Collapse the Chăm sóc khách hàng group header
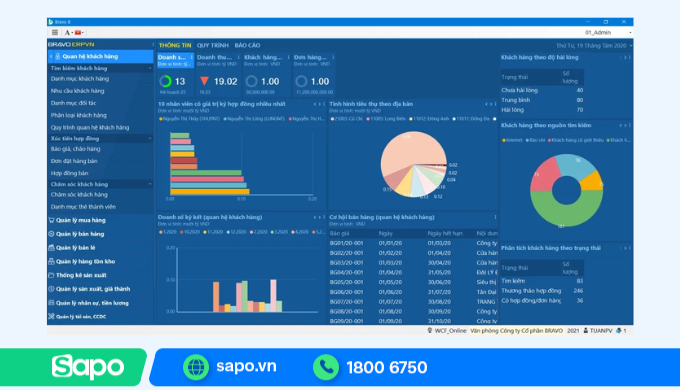 [x=150, y=184]
